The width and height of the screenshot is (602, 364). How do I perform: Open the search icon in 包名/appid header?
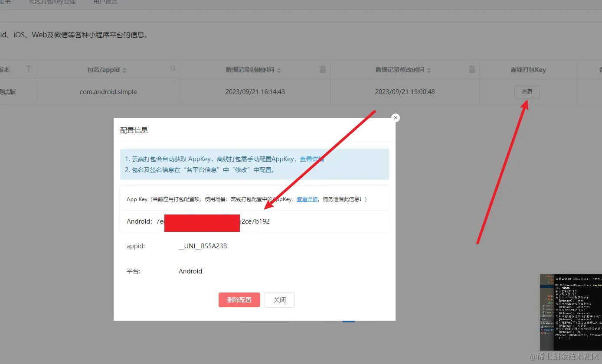(173, 69)
